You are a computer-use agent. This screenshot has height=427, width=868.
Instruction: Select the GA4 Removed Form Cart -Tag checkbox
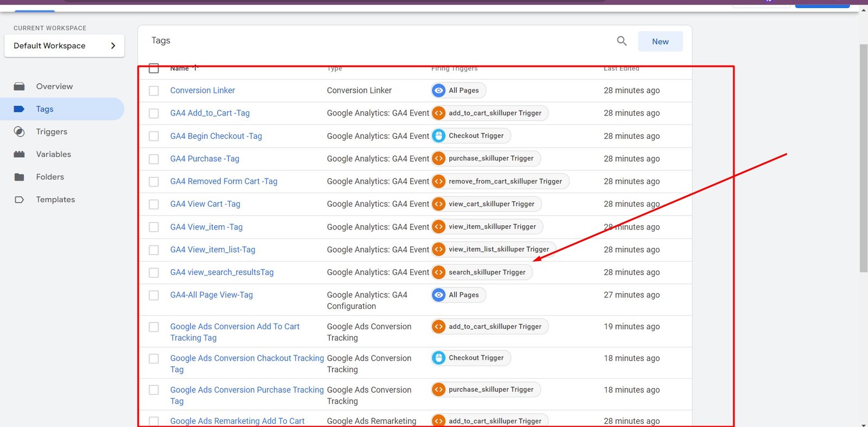(x=154, y=182)
